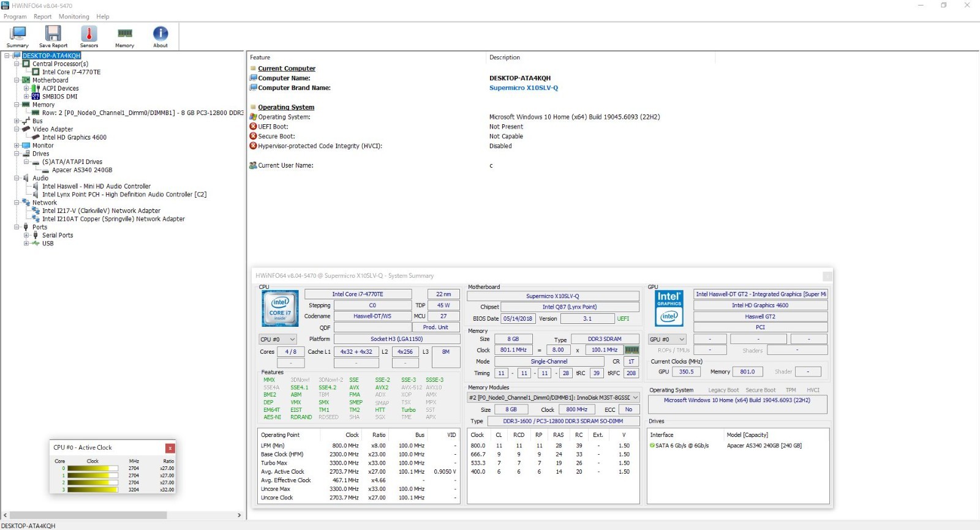Viewport: 980px width, 530px height.
Task: Click the green memory module icon
Action: pos(631,350)
